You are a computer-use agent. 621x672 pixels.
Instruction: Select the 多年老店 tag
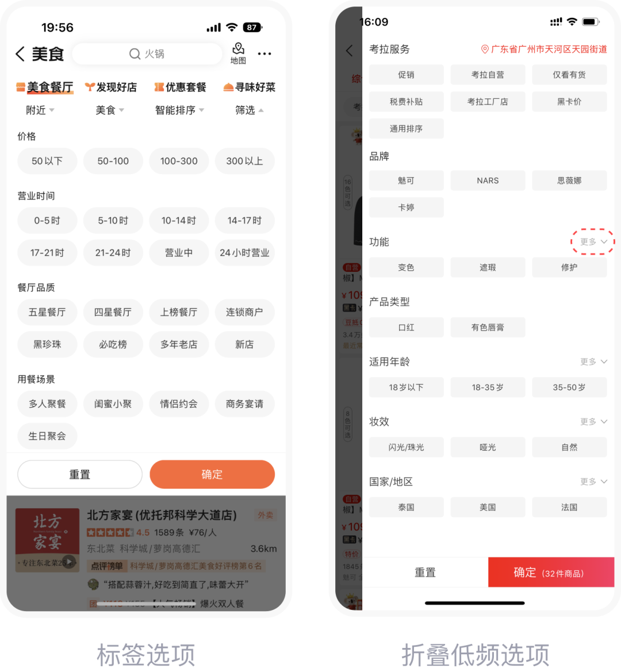179,344
